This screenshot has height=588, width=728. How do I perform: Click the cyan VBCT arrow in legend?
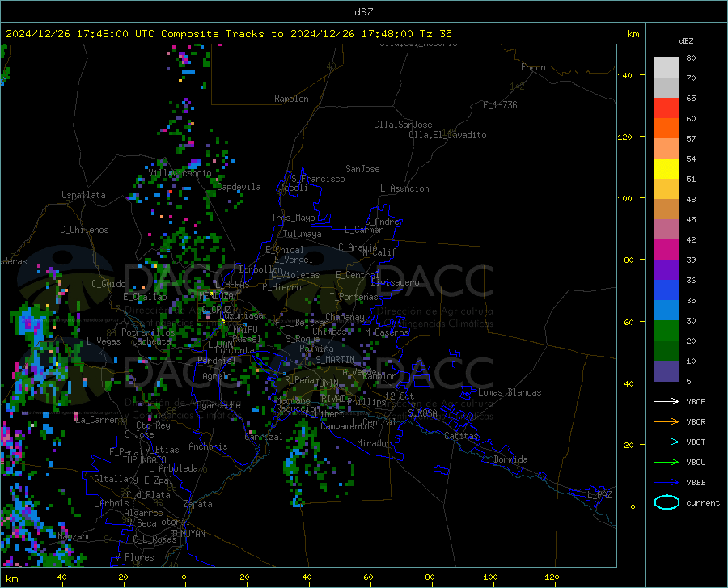click(667, 442)
